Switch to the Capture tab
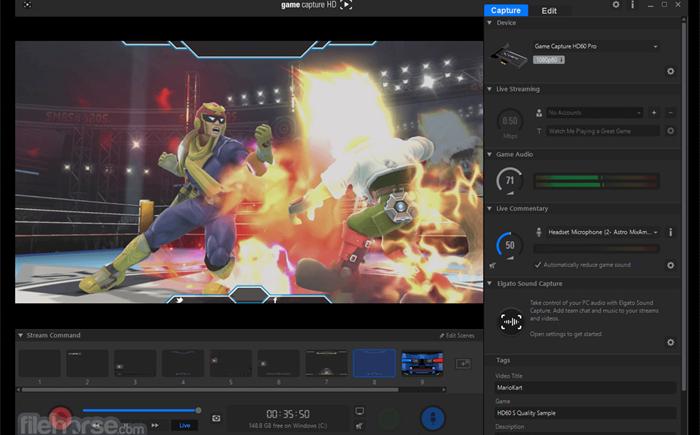 click(506, 10)
